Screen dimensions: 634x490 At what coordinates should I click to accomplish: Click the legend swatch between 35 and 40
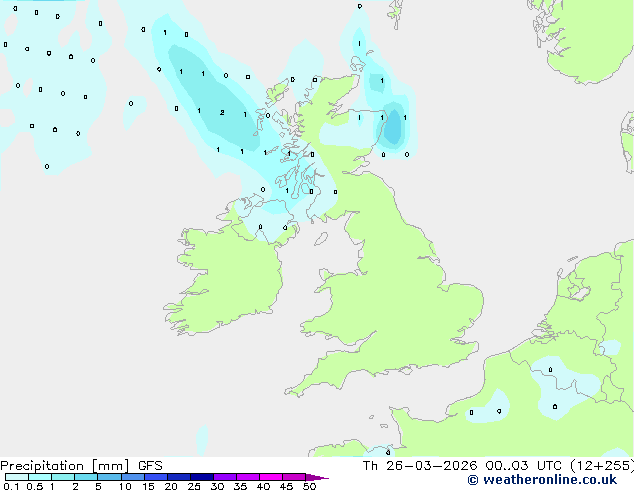click(x=247, y=477)
